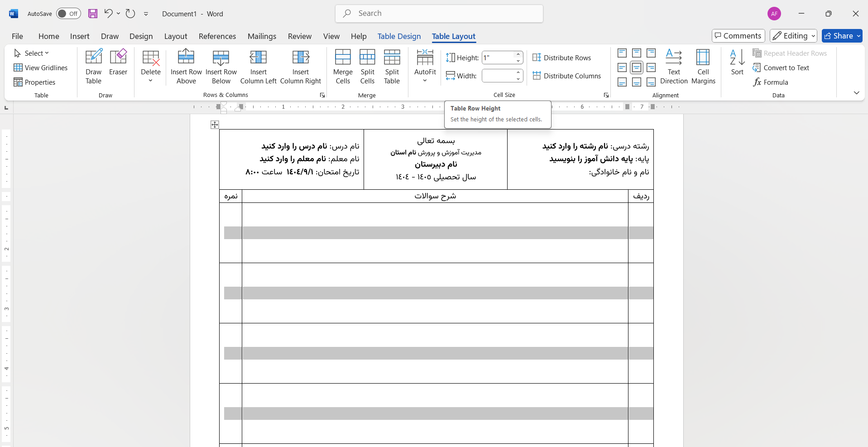
Task: Insert Column Left of selection
Action: [258, 67]
